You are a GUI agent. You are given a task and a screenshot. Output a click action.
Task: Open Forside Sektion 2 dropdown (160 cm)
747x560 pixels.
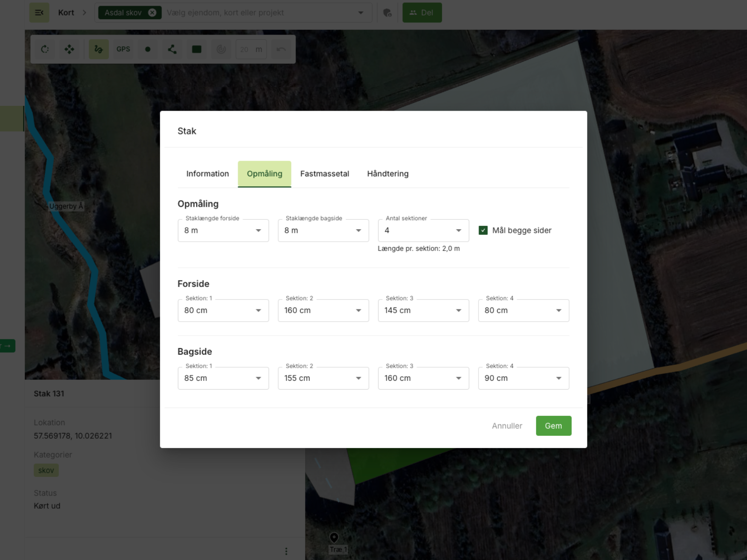(324, 310)
